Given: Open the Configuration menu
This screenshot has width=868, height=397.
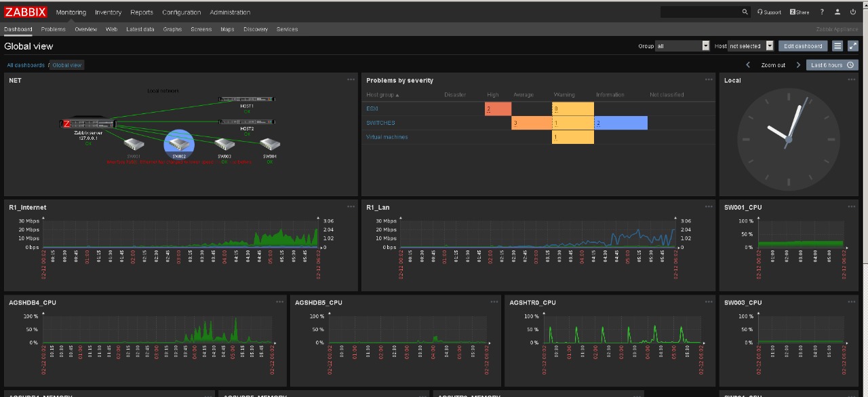Looking at the screenshot, I should click(x=181, y=12).
